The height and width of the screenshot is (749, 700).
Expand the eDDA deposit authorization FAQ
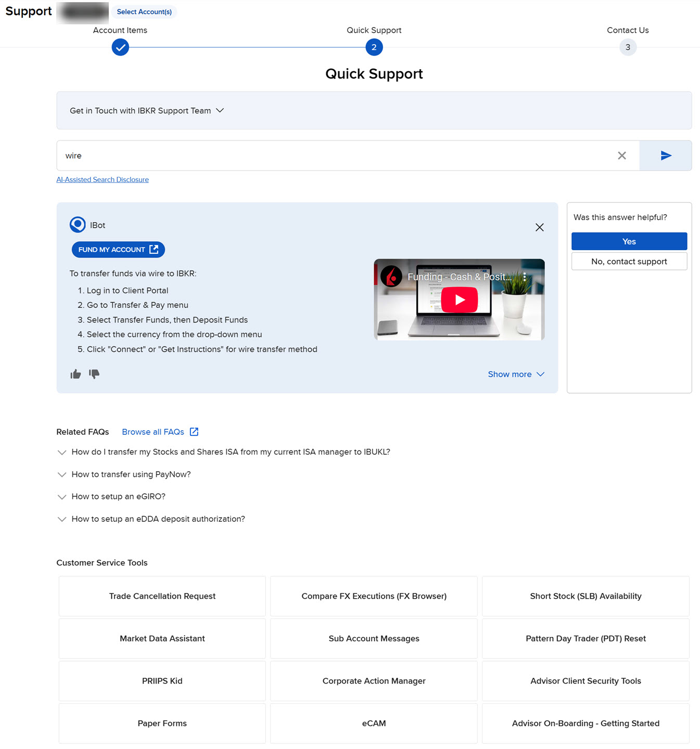(158, 519)
